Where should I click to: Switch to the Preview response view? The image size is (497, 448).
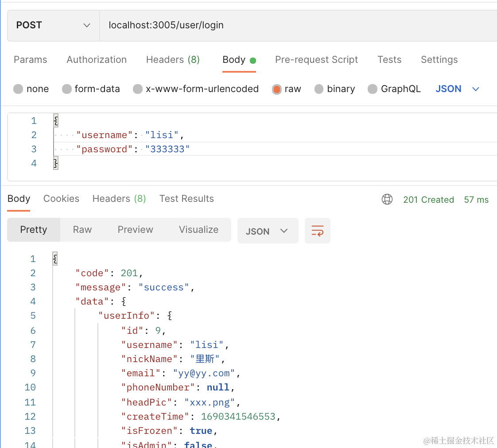pos(135,229)
